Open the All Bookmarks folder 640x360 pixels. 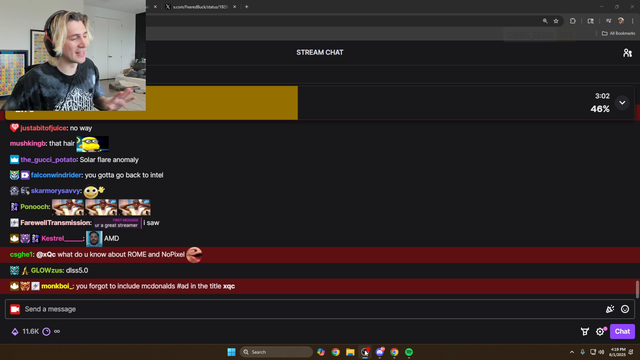click(x=618, y=33)
